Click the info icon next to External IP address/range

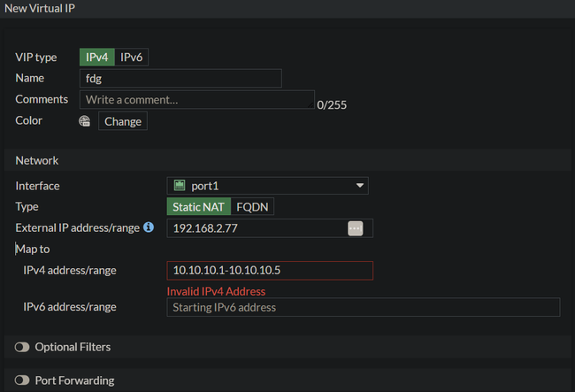(x=149, y=228)
